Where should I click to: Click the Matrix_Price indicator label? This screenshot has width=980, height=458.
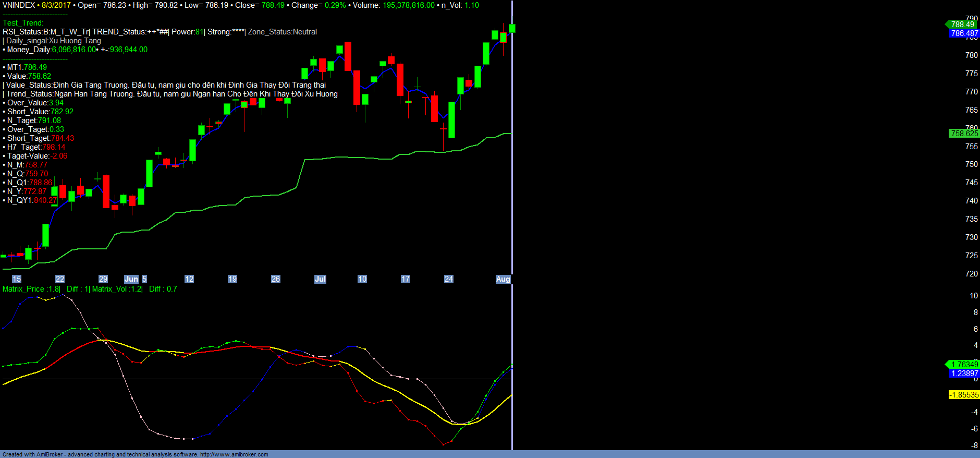tap(31, 289)
